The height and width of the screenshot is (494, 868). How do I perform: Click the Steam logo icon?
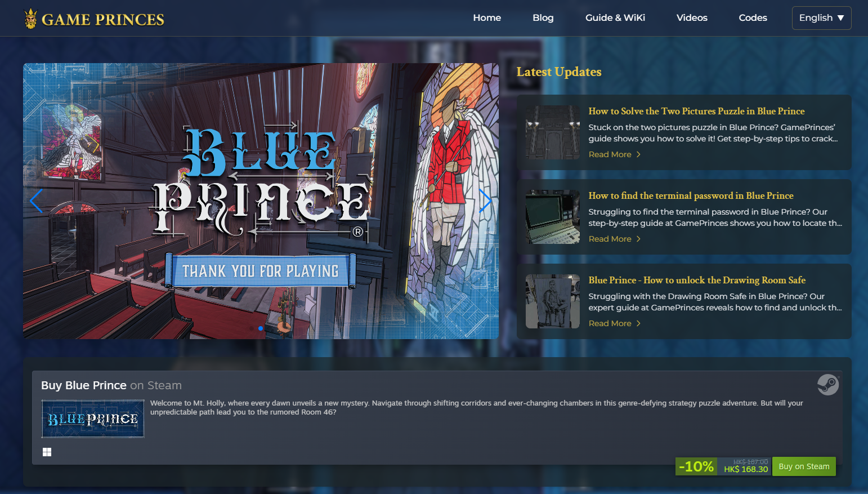click(x=828, y=385)
